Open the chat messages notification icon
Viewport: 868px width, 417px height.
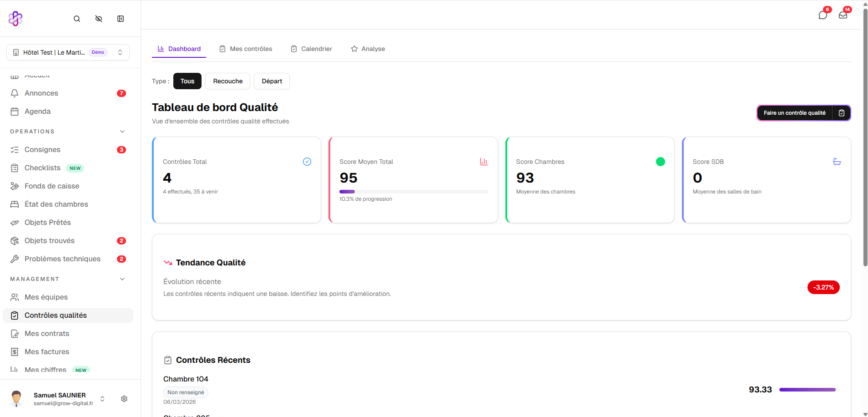tap(823, 15)
